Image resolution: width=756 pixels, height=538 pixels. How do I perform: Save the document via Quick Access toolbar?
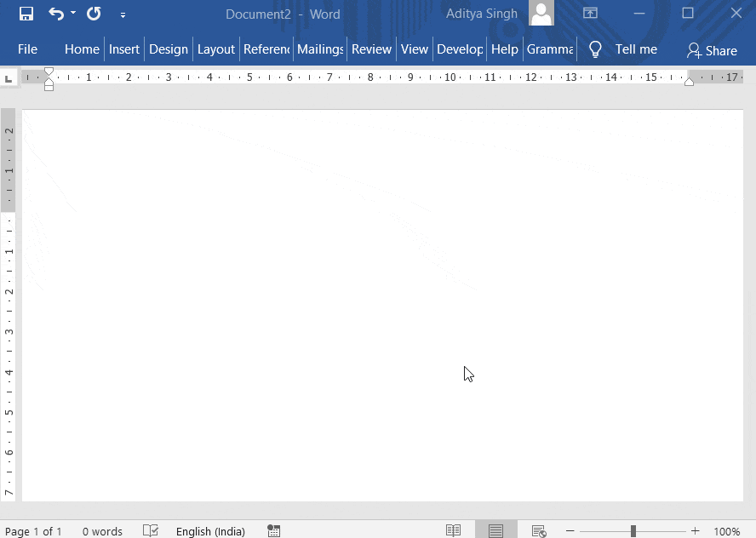25,14
